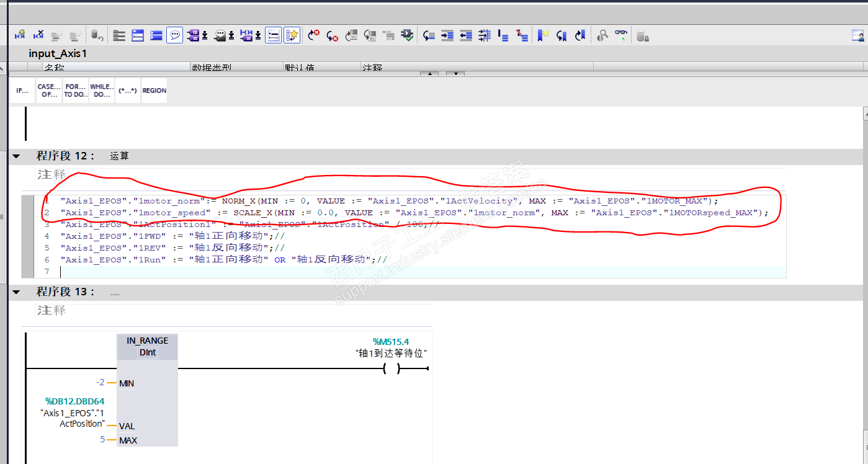Click the interface pane up arrow button
Viewport: 868px width, 464px height.
point(429,74)
